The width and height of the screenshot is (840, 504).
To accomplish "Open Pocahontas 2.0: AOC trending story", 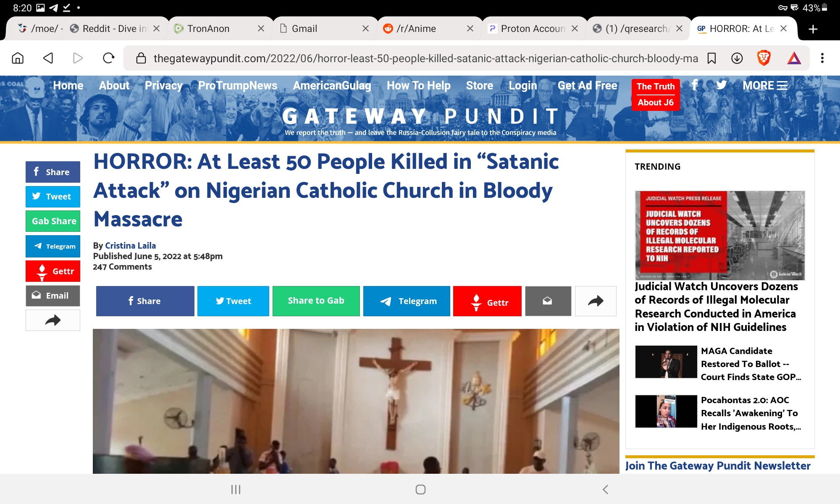I will (x=751, y=413).
